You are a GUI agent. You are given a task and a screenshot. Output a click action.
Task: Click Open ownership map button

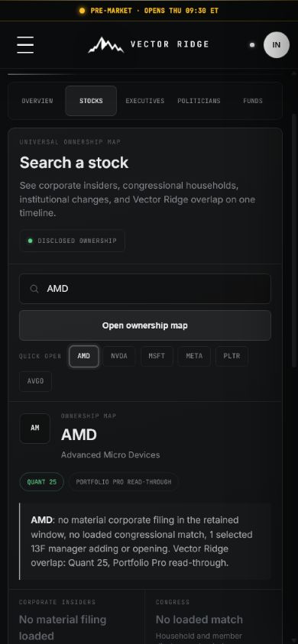[145, 325]
